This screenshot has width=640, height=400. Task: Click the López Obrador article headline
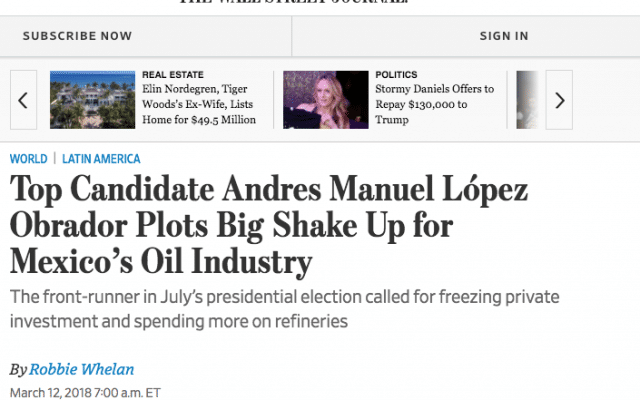click(269, 225)
